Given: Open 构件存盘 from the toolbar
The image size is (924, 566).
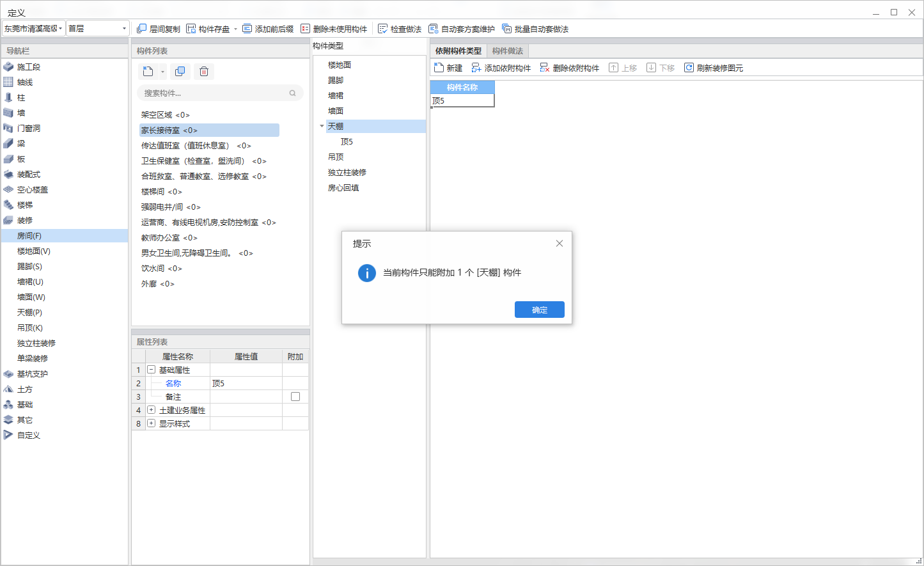Looking at the screenshot, I should 208,29.
